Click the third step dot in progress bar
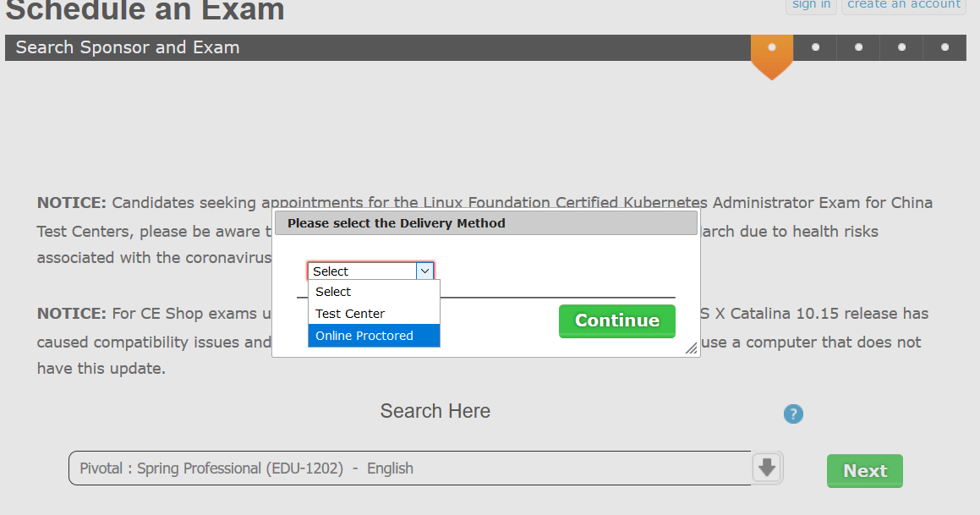Viewport: 980px width, 515px height. [858, 47]
